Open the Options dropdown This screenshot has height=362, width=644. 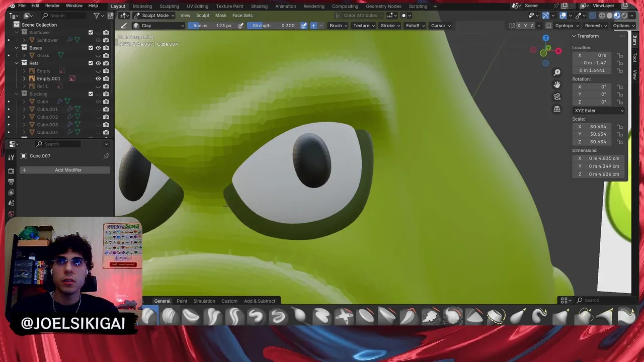coord(623,26)
